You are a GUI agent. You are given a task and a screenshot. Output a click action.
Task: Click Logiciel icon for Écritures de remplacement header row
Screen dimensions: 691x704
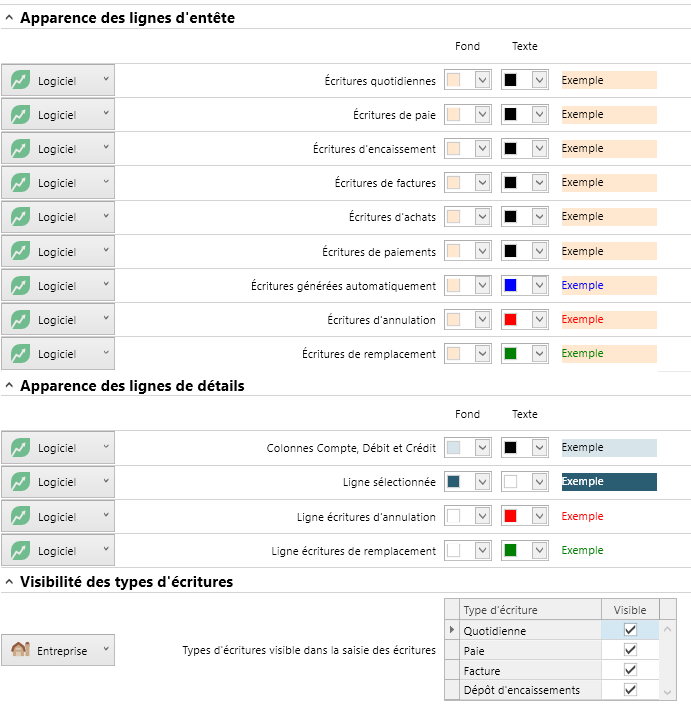click(x=21, y=353)
